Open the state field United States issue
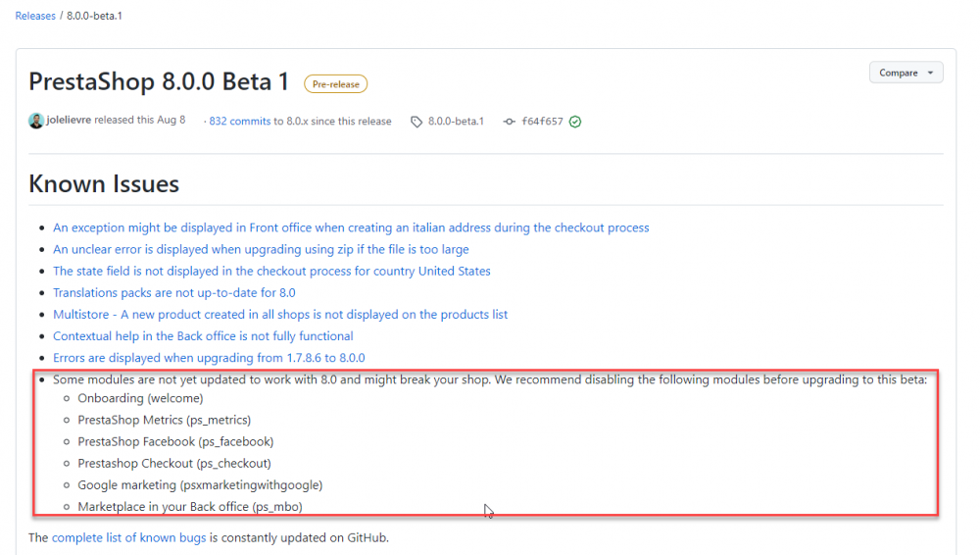The height and width of the screenshot is (555, 980). [x=271, y=271]
